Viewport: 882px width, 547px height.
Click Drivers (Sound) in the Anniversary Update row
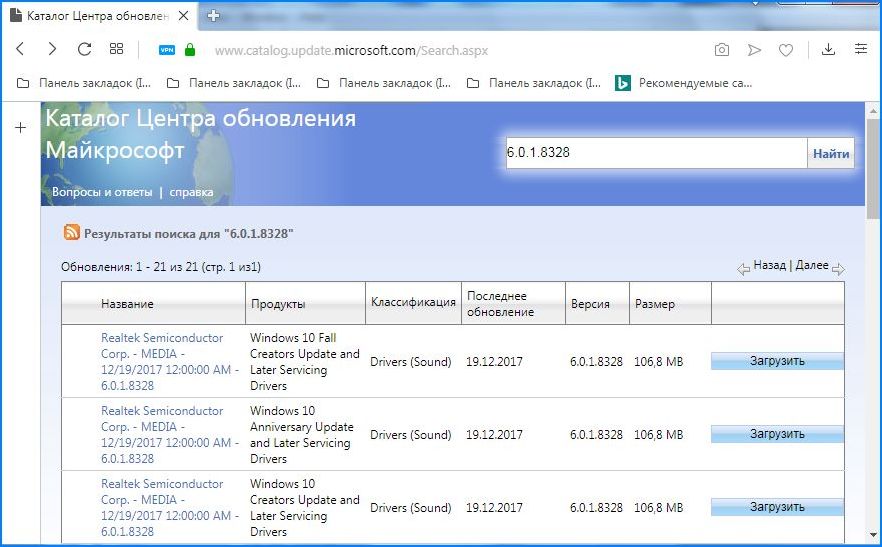(x=411, y=435)
